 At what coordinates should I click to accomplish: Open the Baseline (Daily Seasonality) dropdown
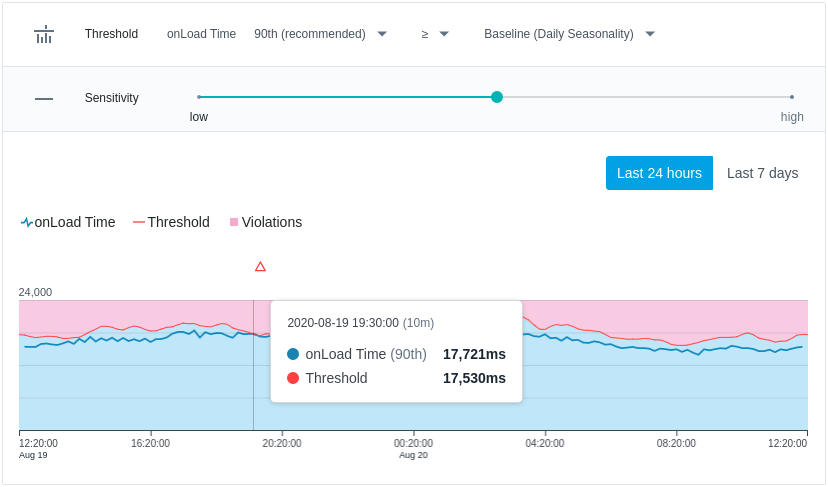(x=569, y=34)
